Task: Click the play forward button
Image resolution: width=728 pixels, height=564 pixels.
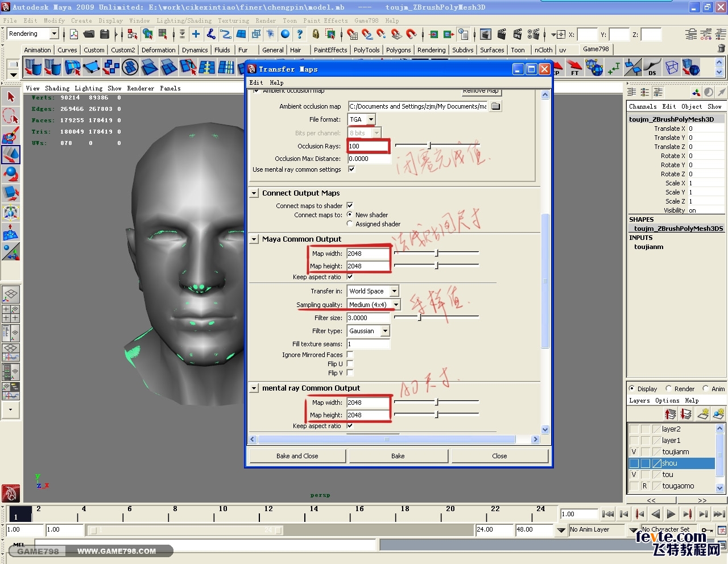Action: (x=671, y=514)
